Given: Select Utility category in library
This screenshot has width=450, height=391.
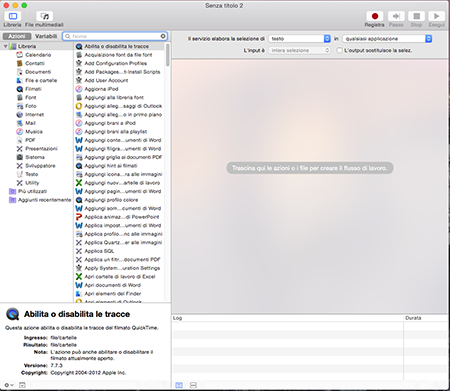Looking at the screenshot, I should coord(32,183).
